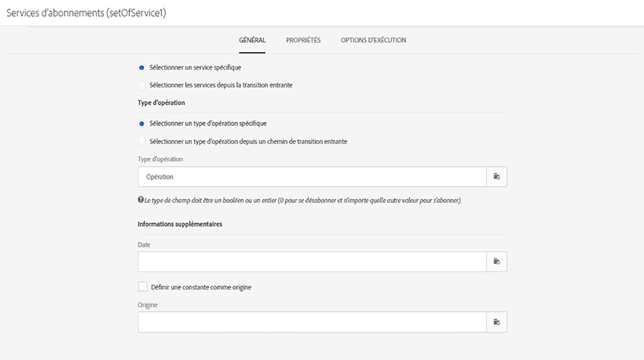This screenshot has width=644, height=360.
Task: Click the italic field type hint text
Action: [x=303, y=200]
